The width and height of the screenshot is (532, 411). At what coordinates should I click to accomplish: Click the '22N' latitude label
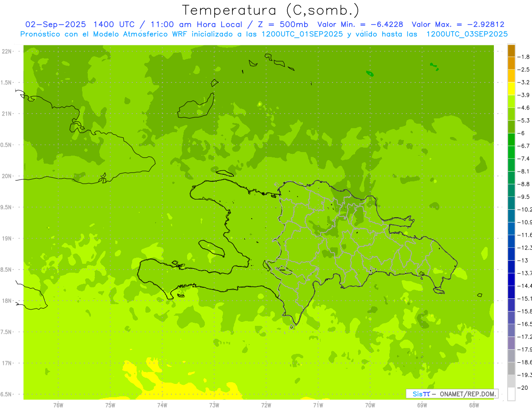point(7,51)
